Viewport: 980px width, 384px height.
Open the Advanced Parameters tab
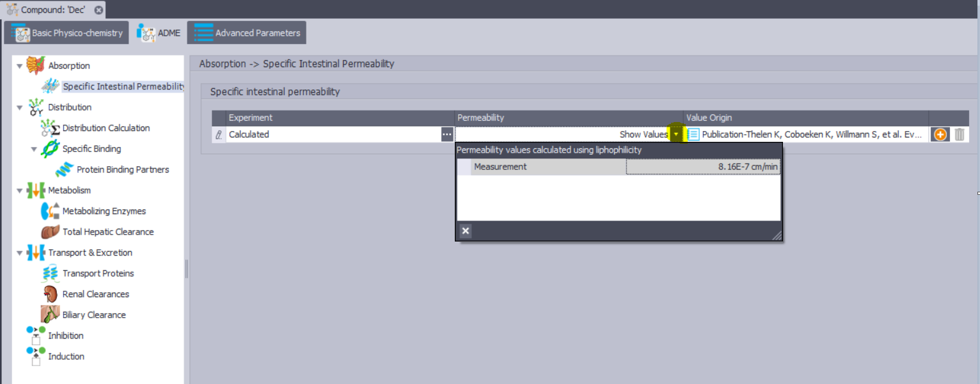click(x=247, y=33)
